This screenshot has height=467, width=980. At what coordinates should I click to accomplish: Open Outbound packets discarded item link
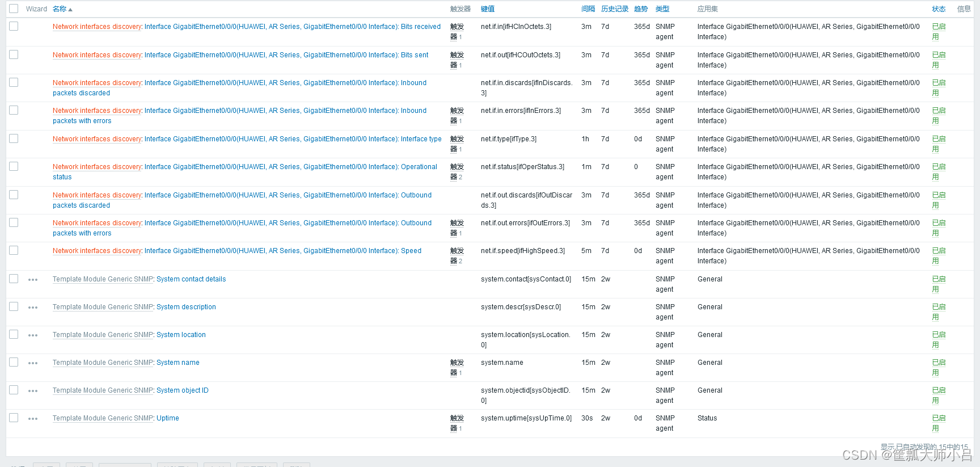[x=288, y=195]
